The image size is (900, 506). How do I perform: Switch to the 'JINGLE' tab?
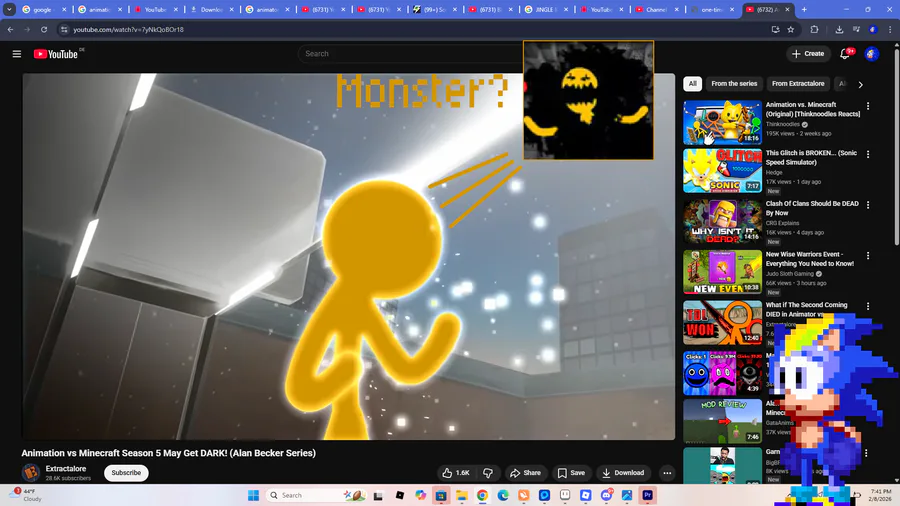(x=544, y=9)
